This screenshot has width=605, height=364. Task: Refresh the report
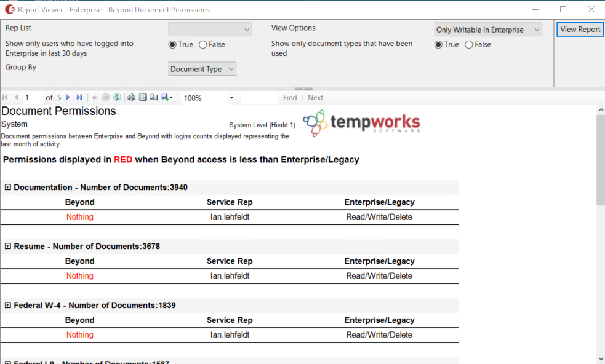(x=118, y=98)
